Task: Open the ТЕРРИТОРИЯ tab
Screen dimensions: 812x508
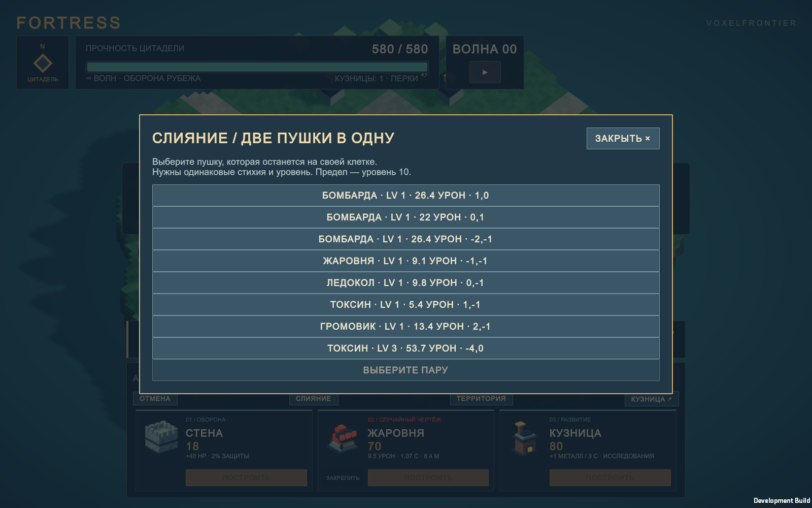Action: tap(481, 399)
